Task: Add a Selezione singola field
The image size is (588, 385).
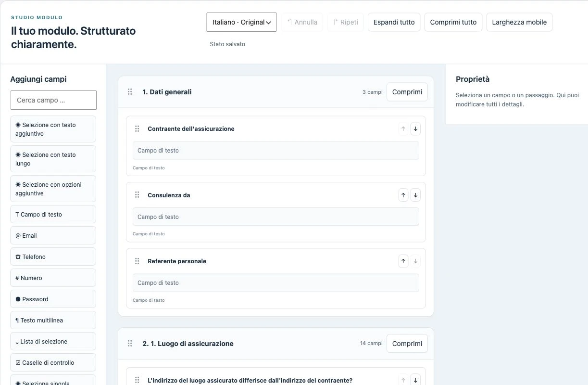Action: [x=53, y=380]
